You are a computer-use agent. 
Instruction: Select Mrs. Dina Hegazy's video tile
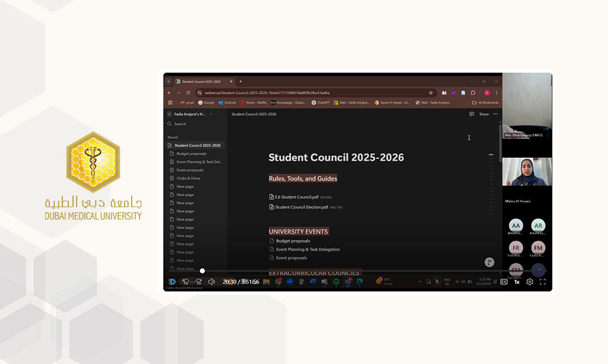click(x=527, y=106)
